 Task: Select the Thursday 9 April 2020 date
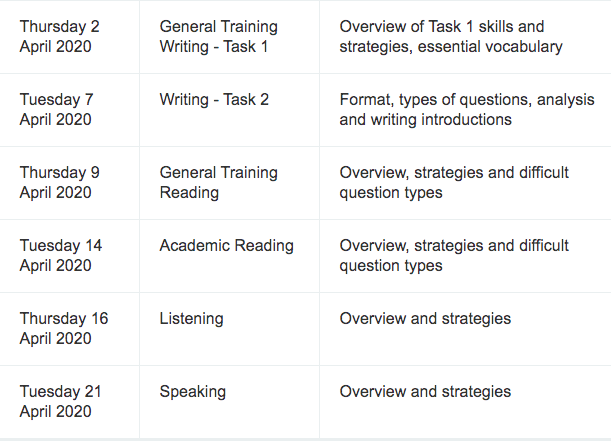[60, 182]
